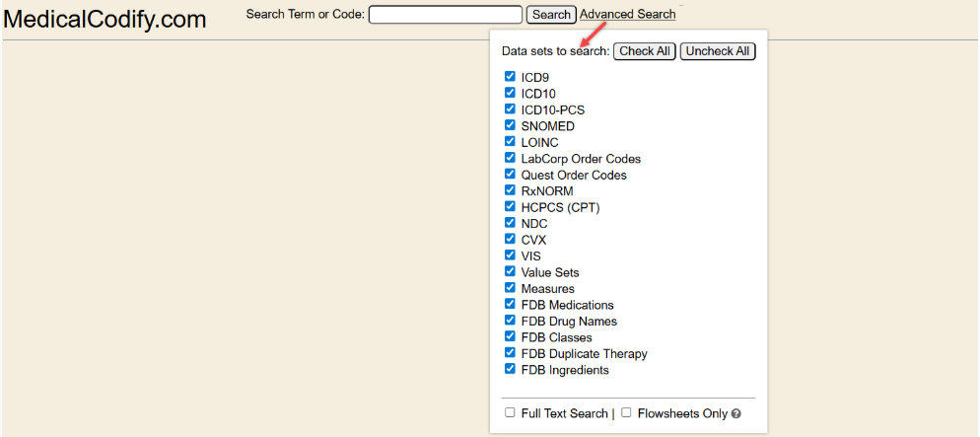Viewport: 980px width, 437px height.
Task: Enable the Full Text Search option
Action: point(510,412)
